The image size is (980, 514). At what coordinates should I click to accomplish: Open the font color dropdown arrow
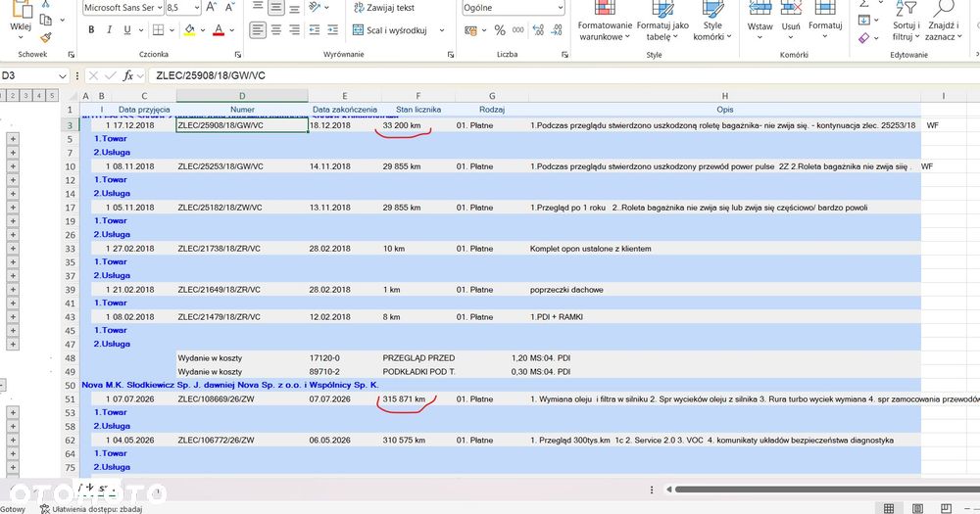(232, 30)
